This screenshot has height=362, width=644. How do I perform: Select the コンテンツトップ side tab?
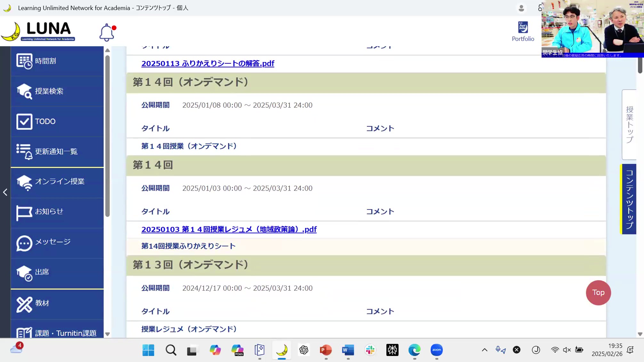(x=629, y=199)
